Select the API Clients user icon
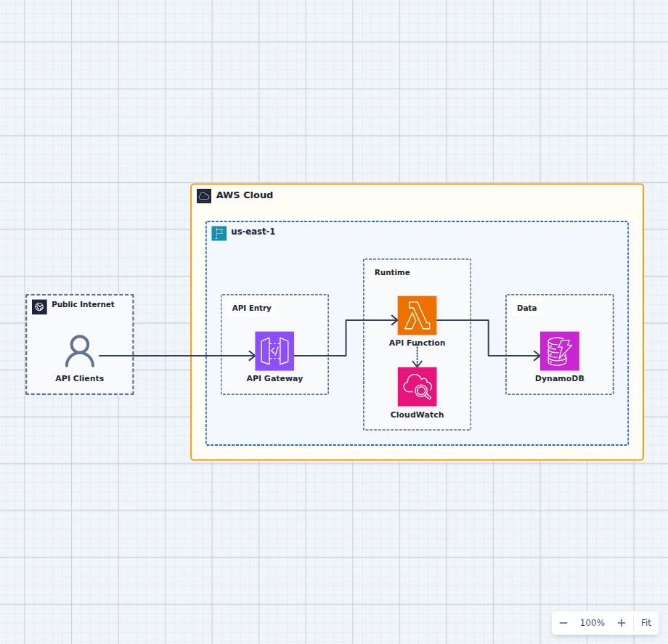668x644 pixels. click(80, 351)
